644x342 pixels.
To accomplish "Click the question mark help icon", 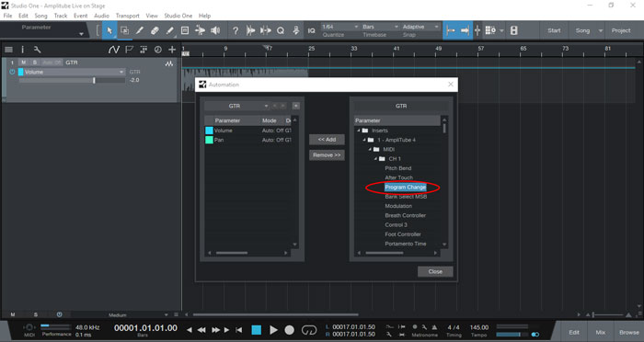I will (236, 30).
